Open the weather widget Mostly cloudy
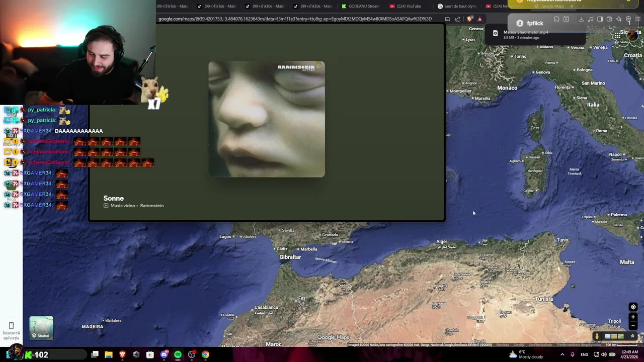Screen dimensions: 644x362 point(526,354)
